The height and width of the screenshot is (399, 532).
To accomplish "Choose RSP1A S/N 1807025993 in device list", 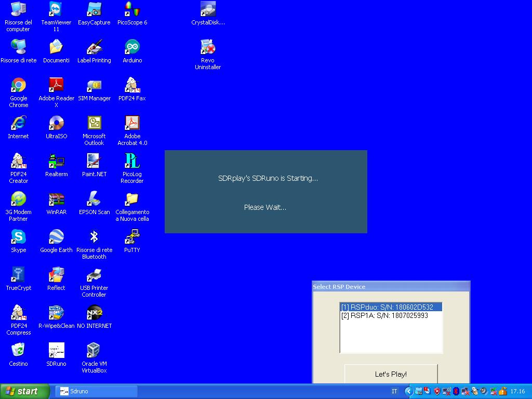I will pos(391,315).
